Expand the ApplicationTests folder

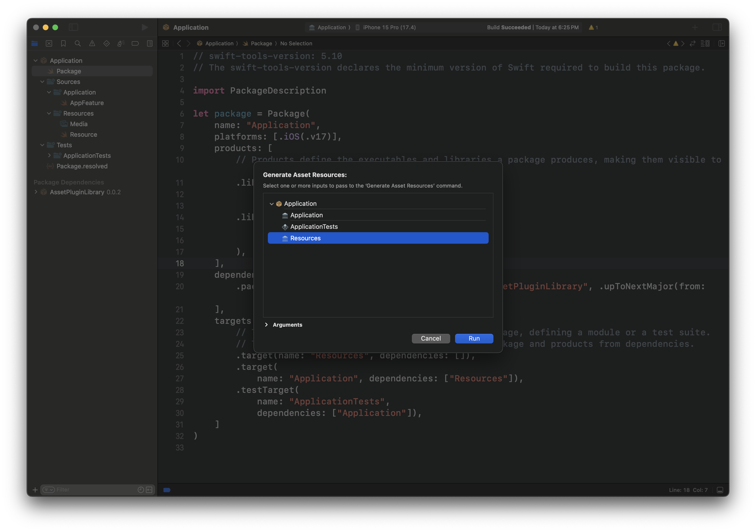pos(49,156)
